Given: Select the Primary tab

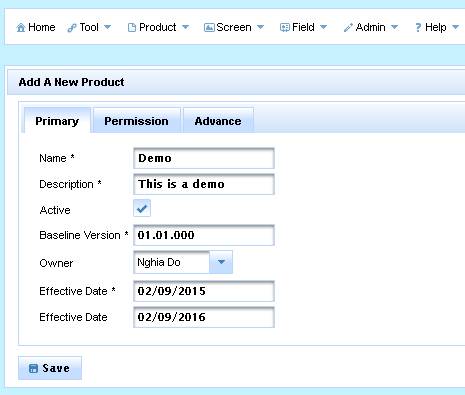Looking at the screenshot, I should [57, 120].
